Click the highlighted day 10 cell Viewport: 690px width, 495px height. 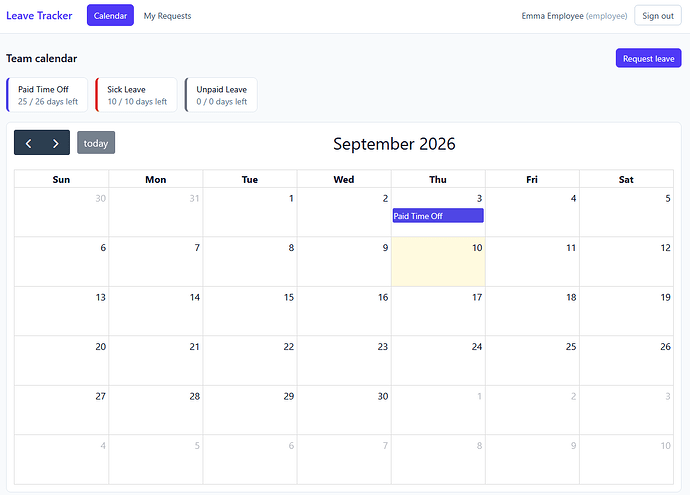[x=438, y=262]
